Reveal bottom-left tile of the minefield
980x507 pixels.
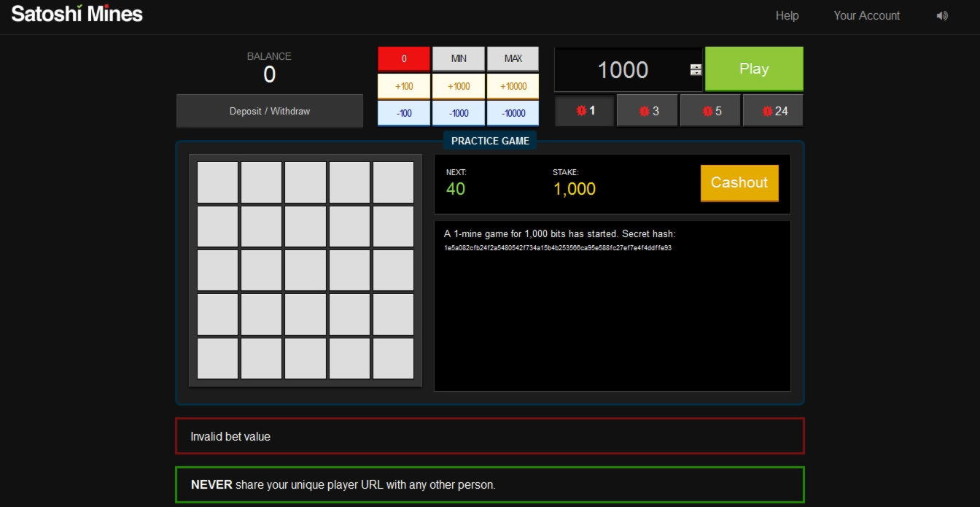pyautogui.click(x=217, y=358)
